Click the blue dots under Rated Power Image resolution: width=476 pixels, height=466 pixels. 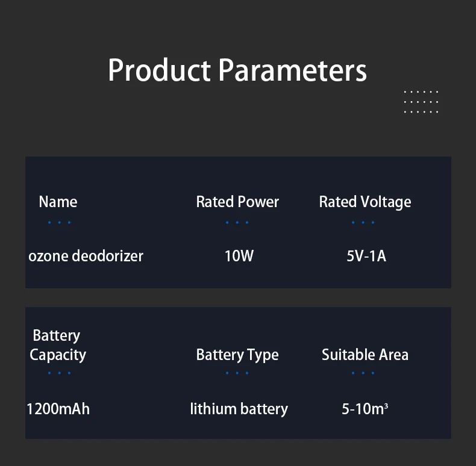(x=237, y=222)
